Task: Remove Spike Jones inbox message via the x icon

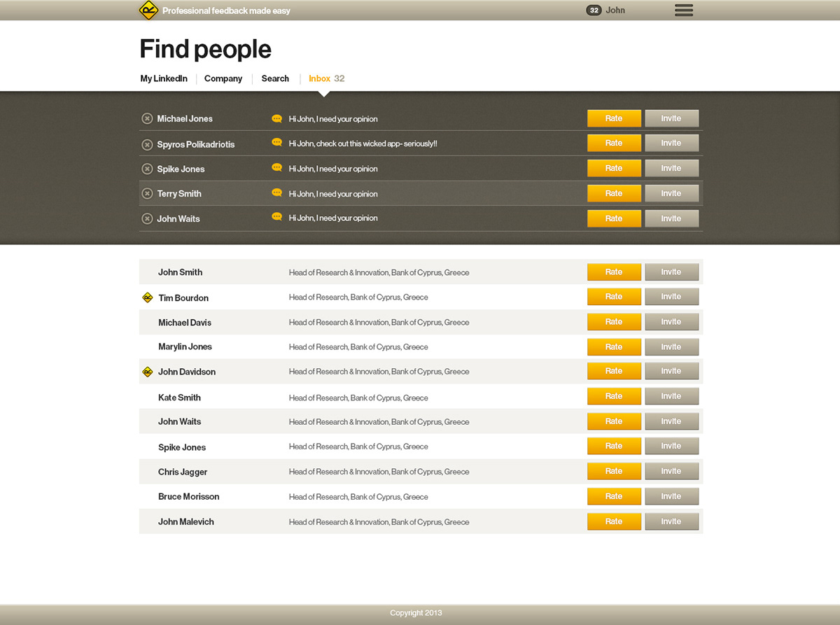Action: click(x=147, y=169)
